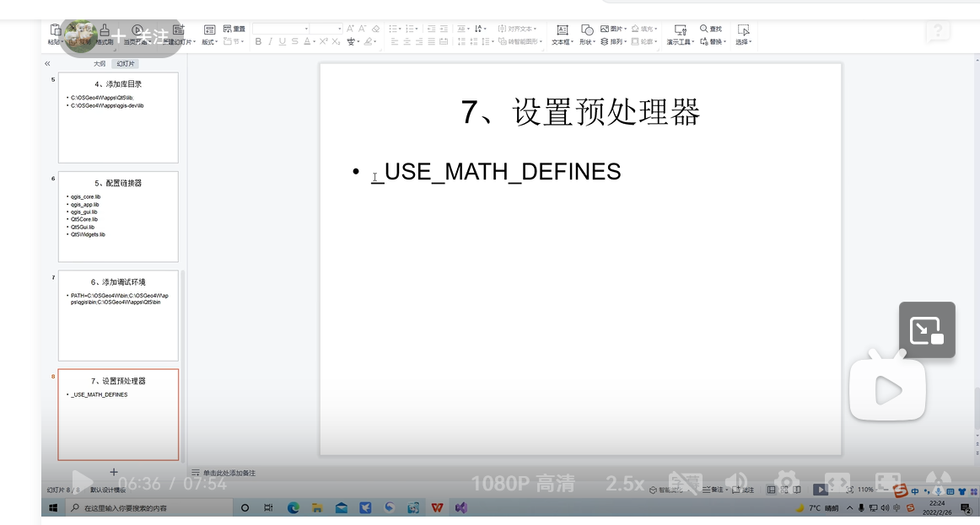Toggle strikethrough text formatting
The image size is (980, 525).
tap(294, 42)
